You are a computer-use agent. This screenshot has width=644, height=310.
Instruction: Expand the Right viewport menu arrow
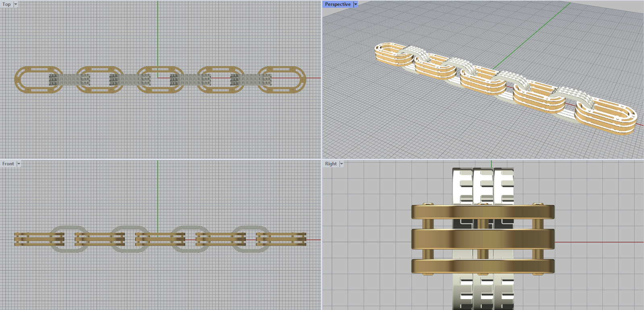point(341,164)
